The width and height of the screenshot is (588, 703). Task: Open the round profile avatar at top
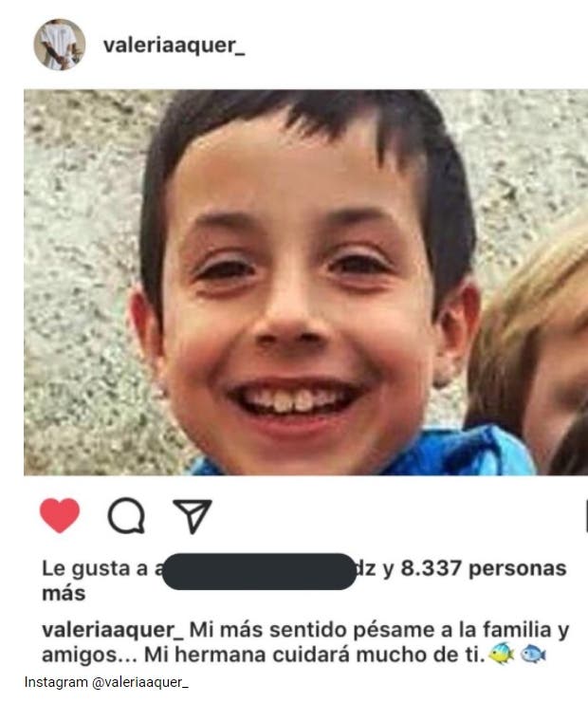(x=60, y=45)
